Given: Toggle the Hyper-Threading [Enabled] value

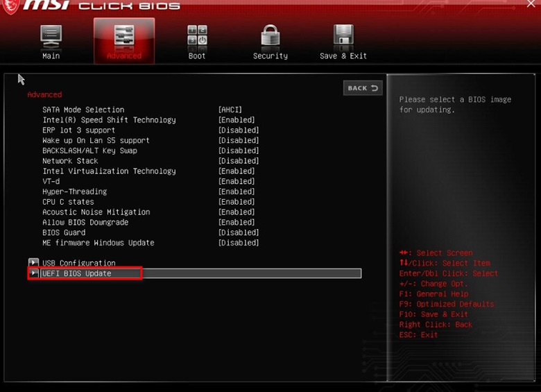Looking at the screenshot, I should pos(237,191).
